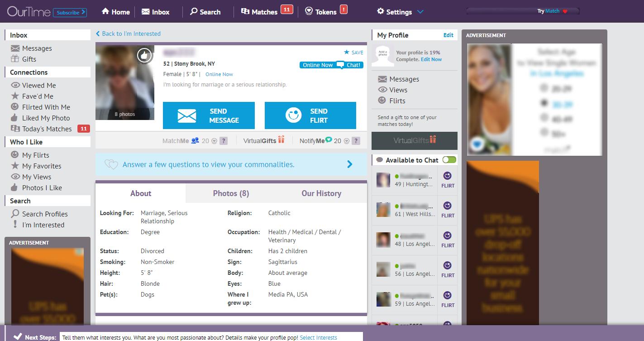This screenshot has width=644, height=341.
Task: Open Search Profiles in sidebar
Action: coord(39,214)
